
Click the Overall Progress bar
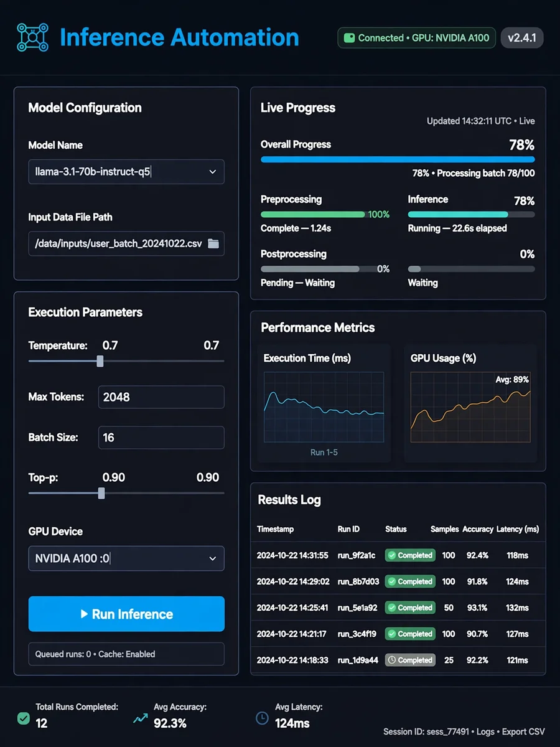pos(398,159)
